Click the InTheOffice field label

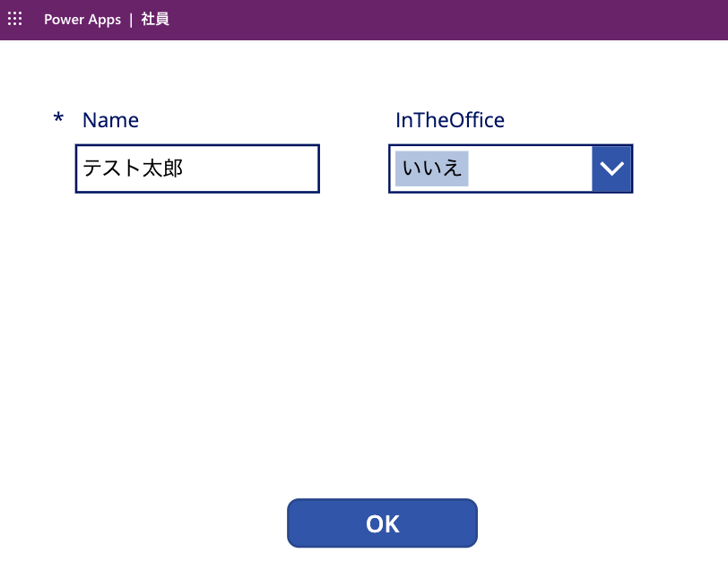[450, 120]
